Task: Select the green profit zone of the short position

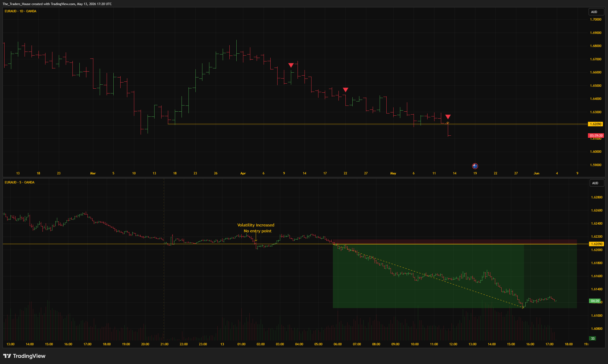Action: point(455,276)
